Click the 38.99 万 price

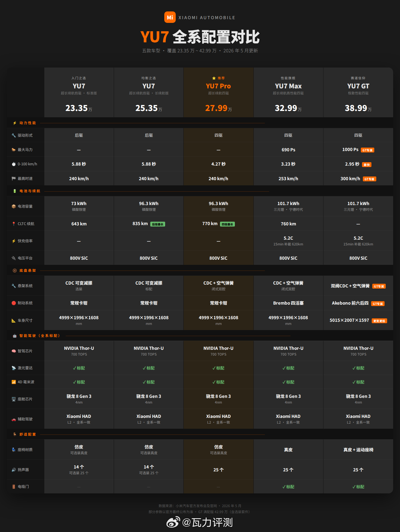click(358, 108)
